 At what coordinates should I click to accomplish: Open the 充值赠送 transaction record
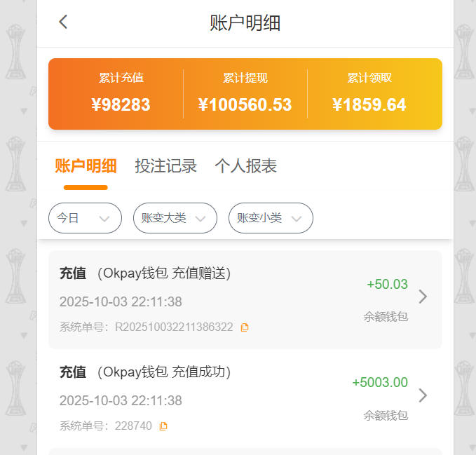210,299
